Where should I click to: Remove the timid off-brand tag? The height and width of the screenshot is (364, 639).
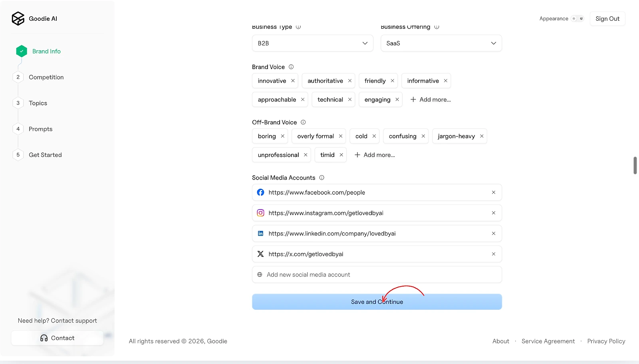pyautogui.click(x=341, y=155)
